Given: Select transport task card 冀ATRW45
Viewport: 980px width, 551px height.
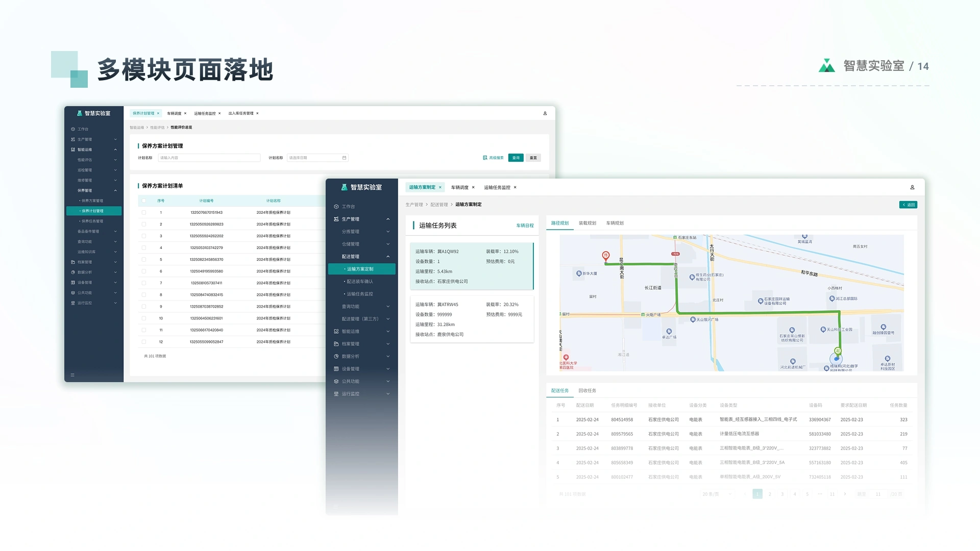Looking at the screenshot, I should (472, 319).
